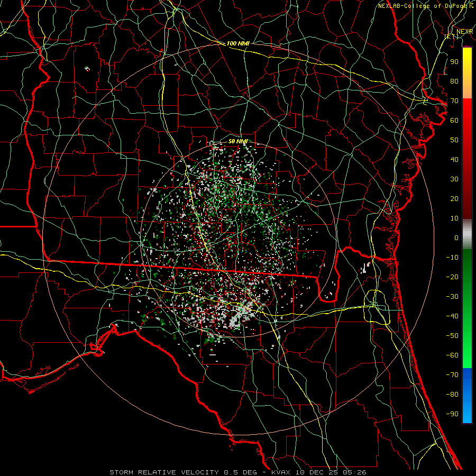The height and width of the screenshot is (476, 476).
Task: Select the positive 90 scale value
Action: pos(454,62)
